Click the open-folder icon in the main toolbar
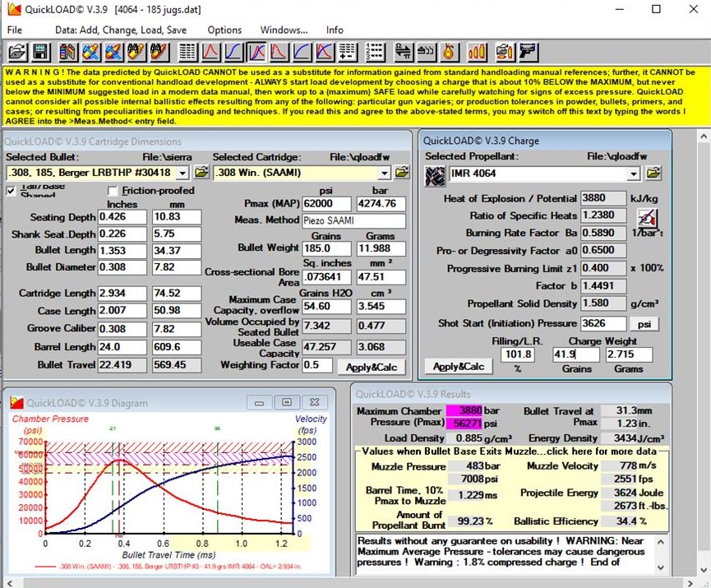This screenshot has height=588, width=711. tap(17, 52)
